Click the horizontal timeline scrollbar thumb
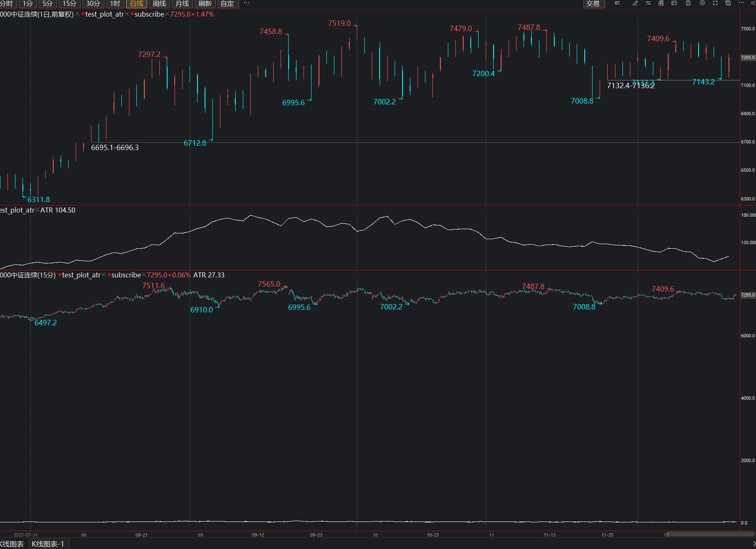The image size is (756, 549). click(x=710, y=534)
